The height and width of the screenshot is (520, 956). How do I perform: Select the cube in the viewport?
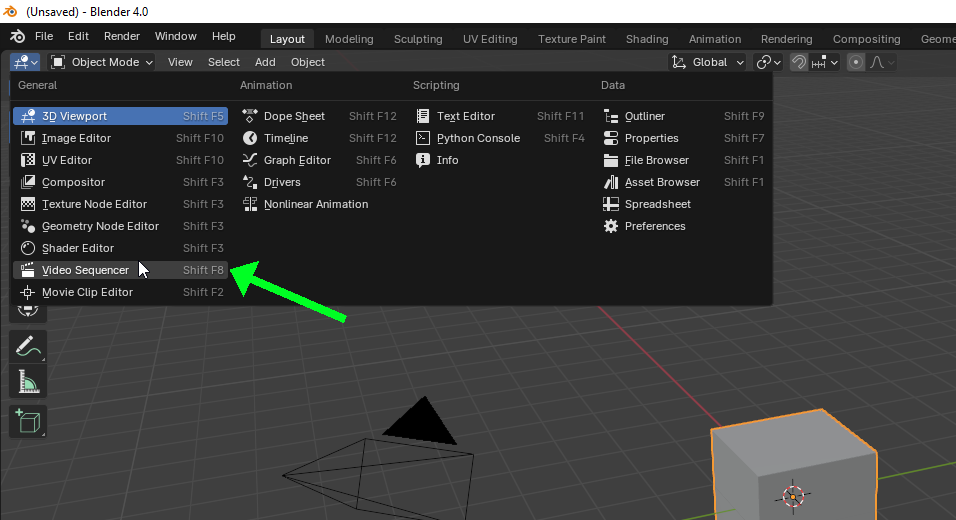[794, 467]
